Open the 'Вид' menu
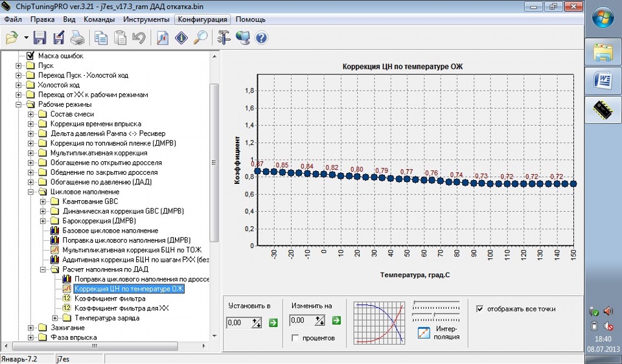This screenshot has height=364, width=622. click(x=69, y=19)
